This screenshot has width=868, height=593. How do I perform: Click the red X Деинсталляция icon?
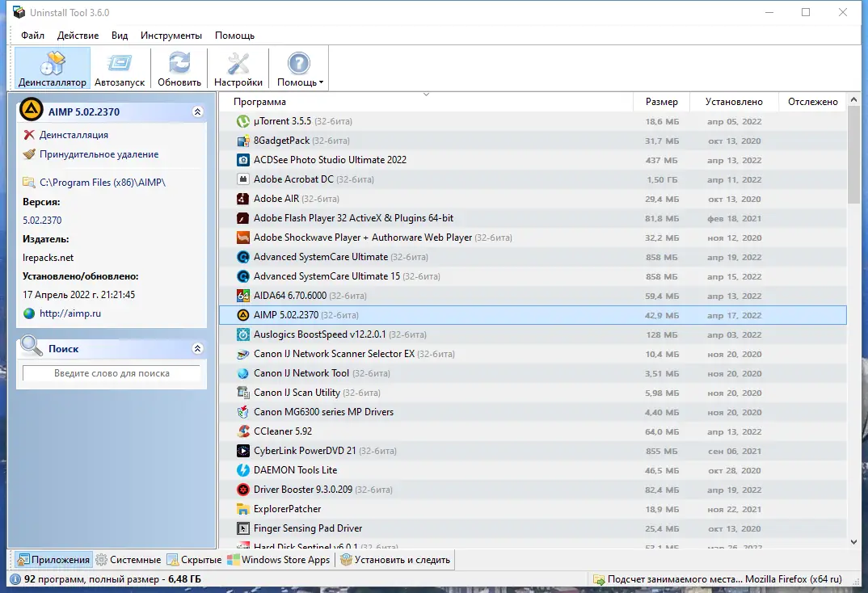28,135
